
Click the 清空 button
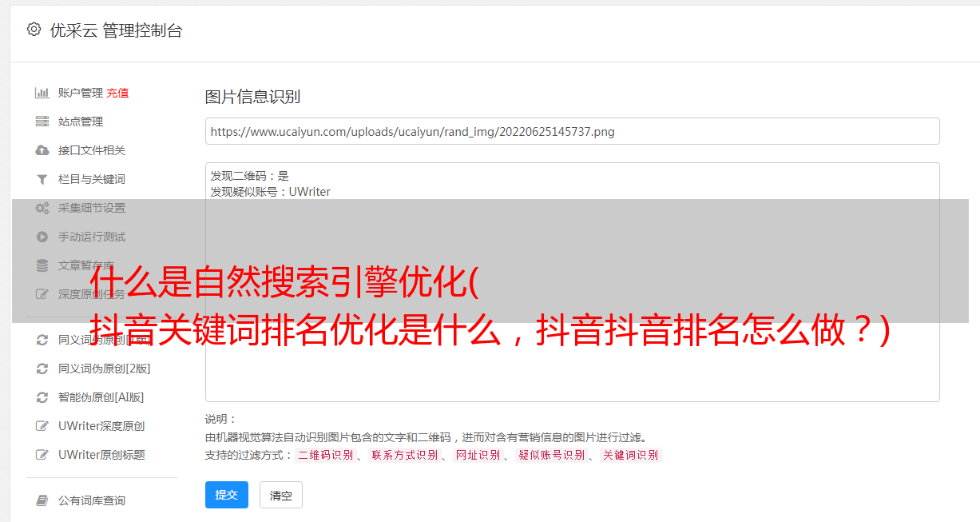pyautogui.click(x=281, y=495)
